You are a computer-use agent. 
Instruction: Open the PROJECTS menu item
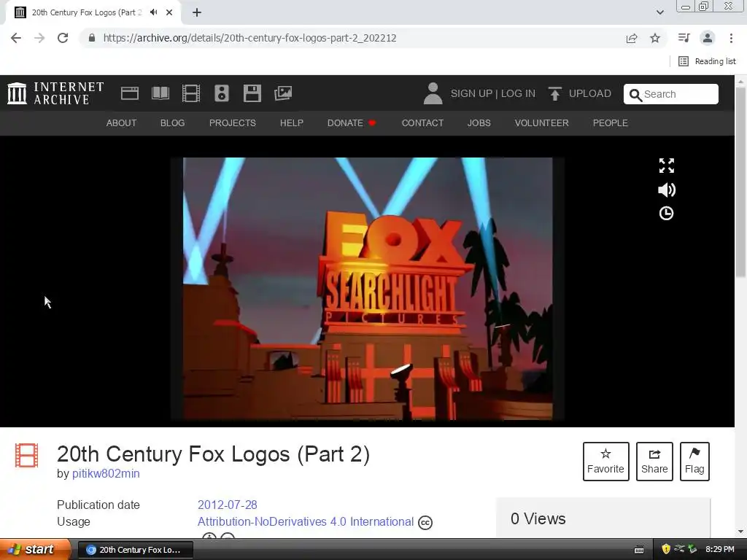[x=233, y=122]
